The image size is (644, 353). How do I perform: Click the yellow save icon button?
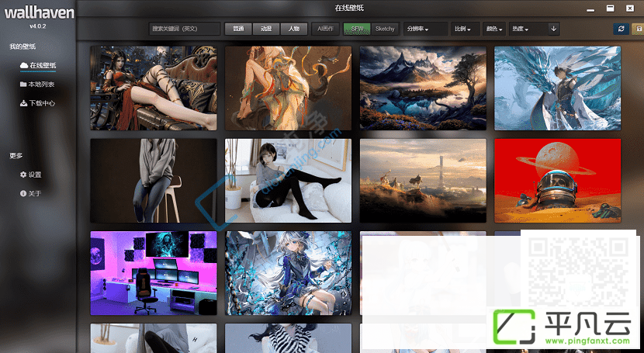click(x=639, y=29)
